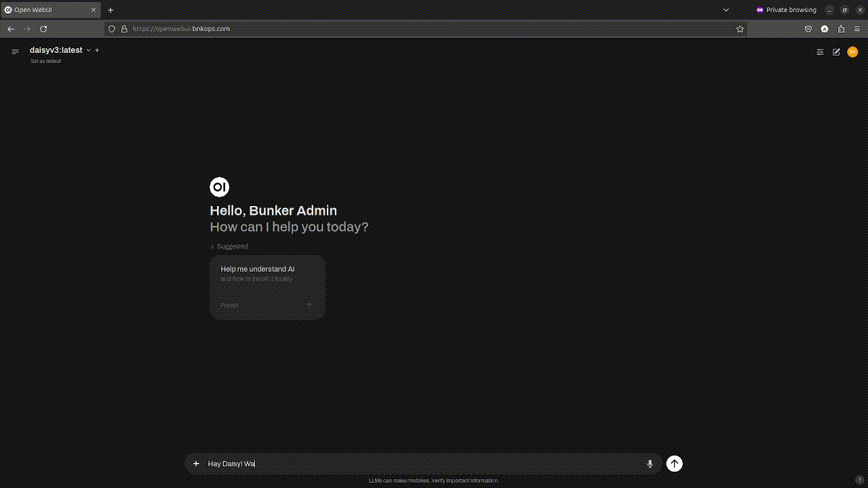This screenshot has width=868, height=488.
Task: Click the arrow on the suggested prompt card
Action: point(309,305)
